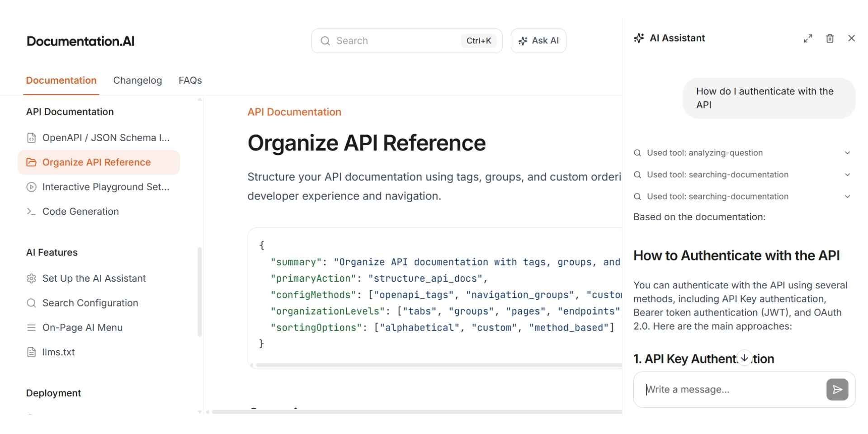
Task: Open the Search Configuration page
Action: pos(99,303)
